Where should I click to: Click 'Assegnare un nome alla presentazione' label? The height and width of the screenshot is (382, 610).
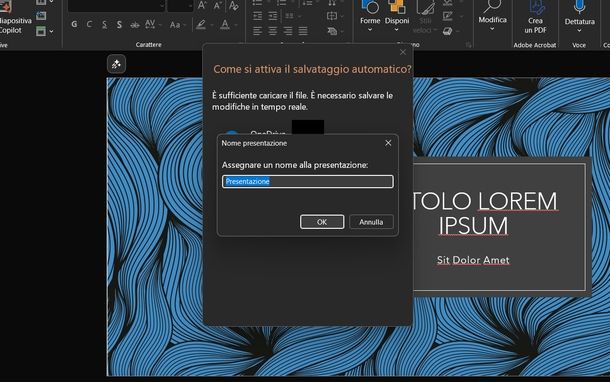tap(295, 165)
